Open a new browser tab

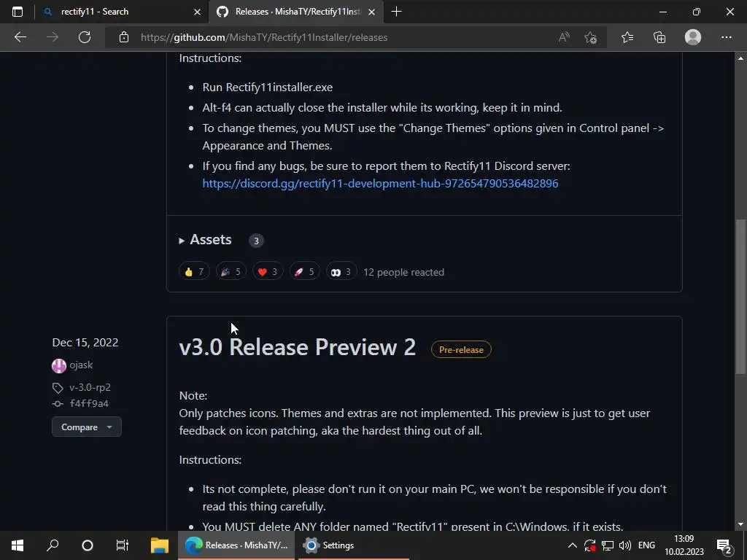(396, 12)
